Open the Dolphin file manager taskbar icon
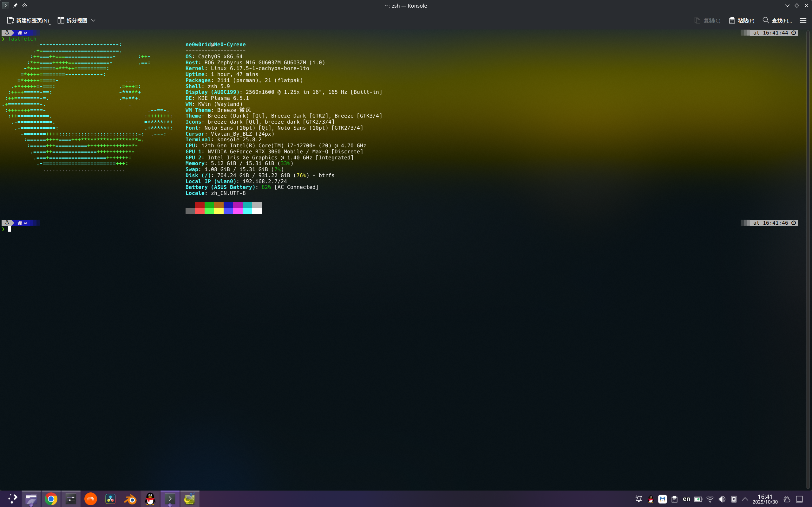Image resolution: width=812 pixels, height=507 pixels. pos(31,499)
